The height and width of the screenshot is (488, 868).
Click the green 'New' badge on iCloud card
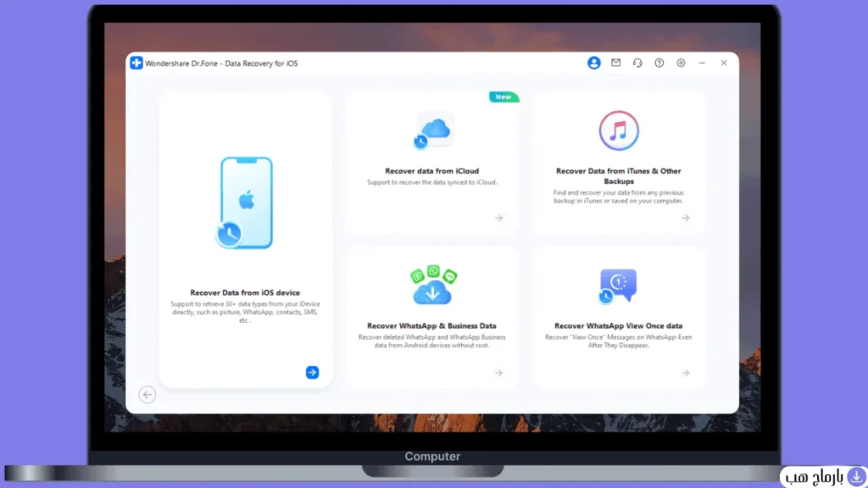pos(504,97)
